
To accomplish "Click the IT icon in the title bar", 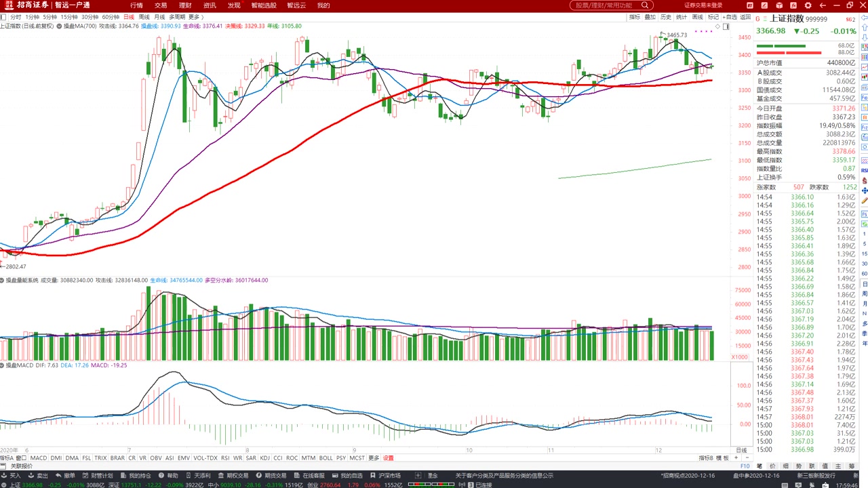I will point(750,5).
